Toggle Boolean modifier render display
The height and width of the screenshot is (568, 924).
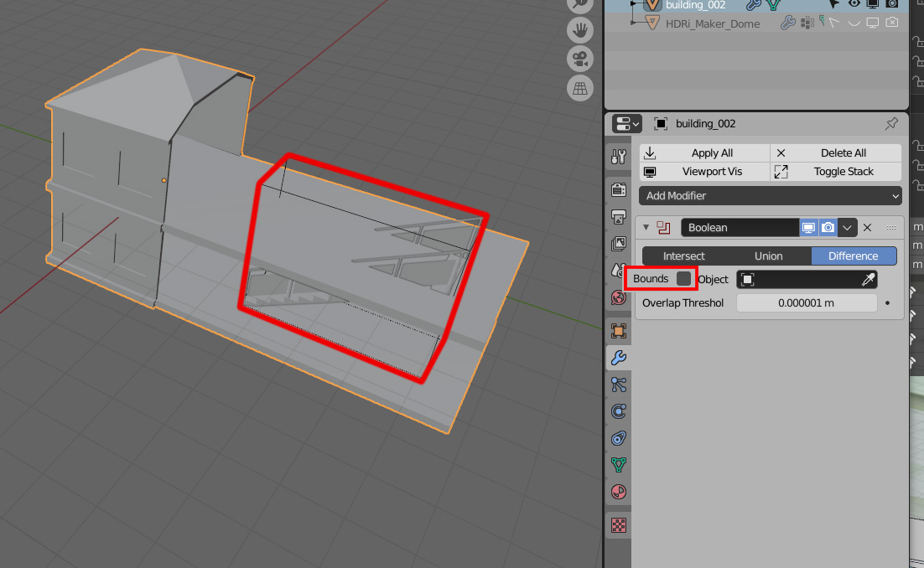828,228
